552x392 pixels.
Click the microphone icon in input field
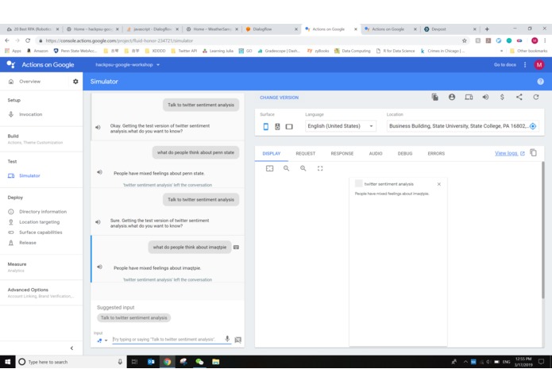tap(227, 339)
